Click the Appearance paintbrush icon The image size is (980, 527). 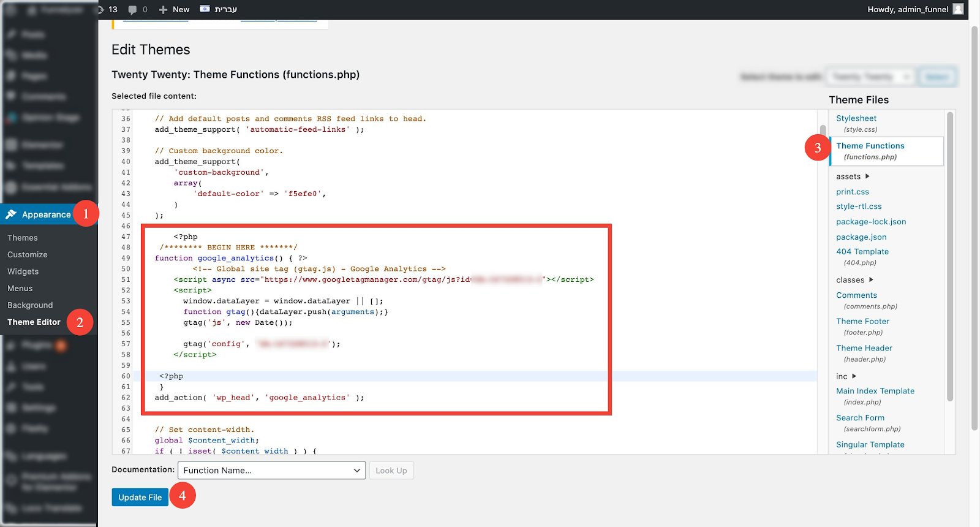tap(11, 214)
